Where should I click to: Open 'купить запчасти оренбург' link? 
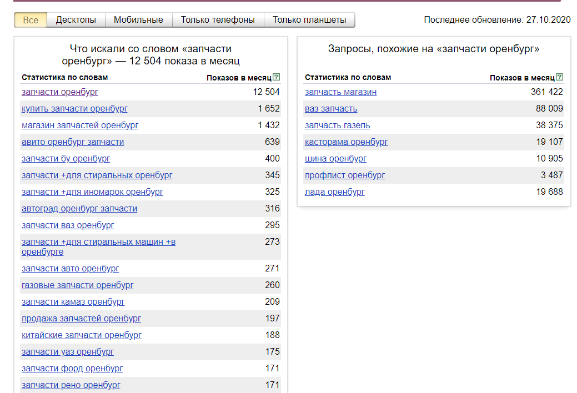coord(74,109)
